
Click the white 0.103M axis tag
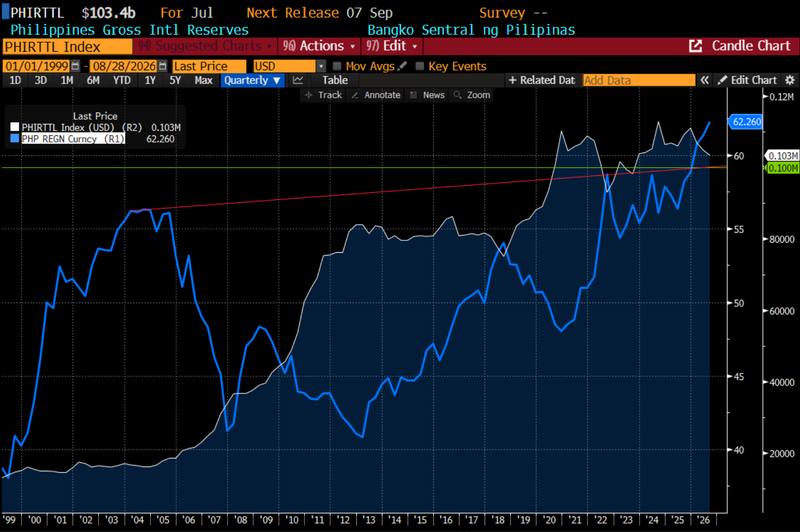(x=782, y=156)
